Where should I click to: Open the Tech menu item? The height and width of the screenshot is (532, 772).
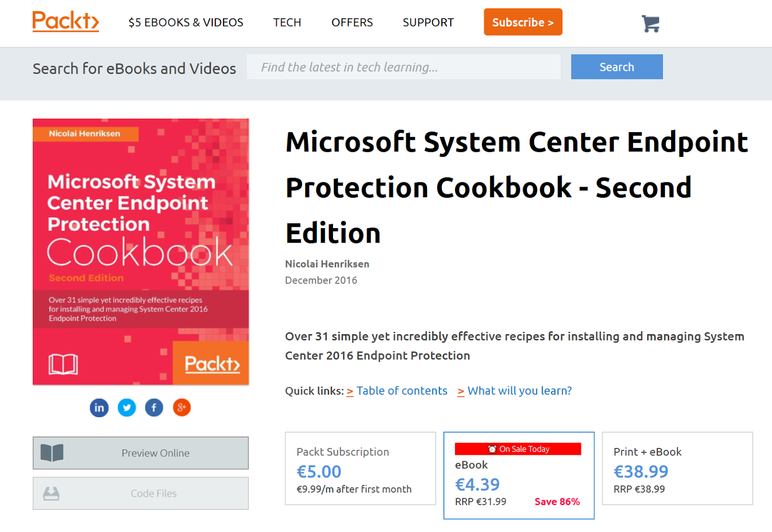coord(287,23)
